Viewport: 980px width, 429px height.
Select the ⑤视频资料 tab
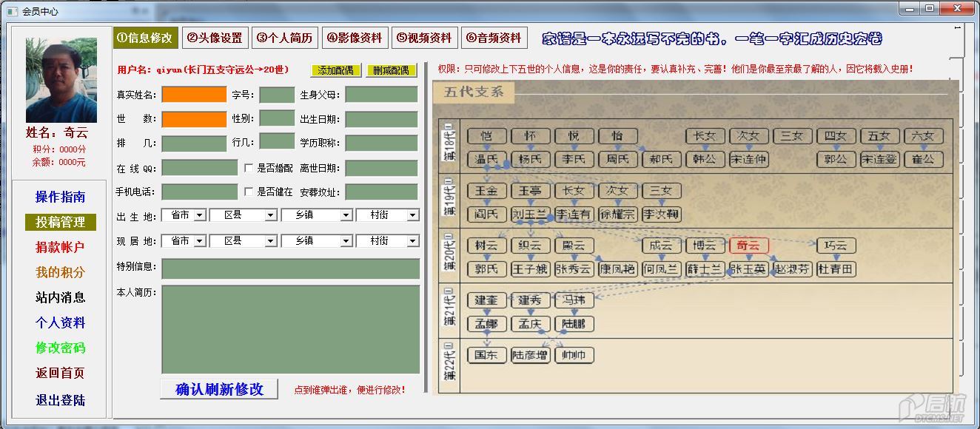pos(424,38)
